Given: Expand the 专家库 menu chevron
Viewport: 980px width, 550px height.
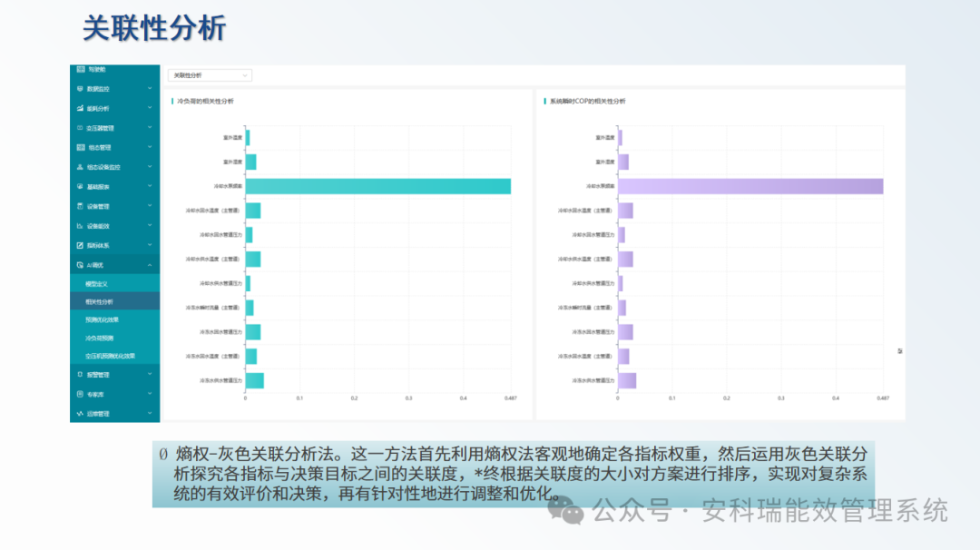Looking at the screenshot, I should click(x=150, y=394).
